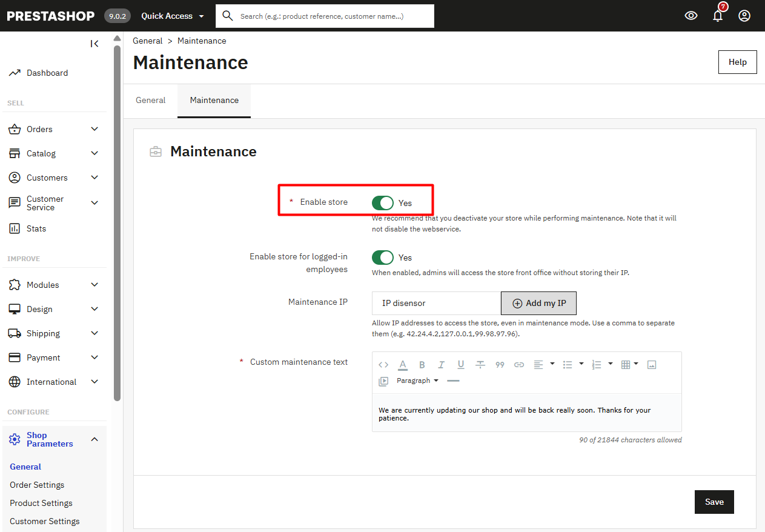The width and height of the screenshot is (765, 532).
Task: Toggle the Enable store switch
Action: 383,203
